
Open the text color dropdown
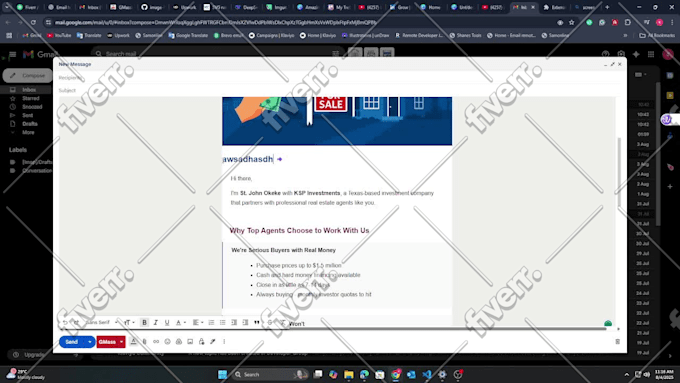(180, 322)
